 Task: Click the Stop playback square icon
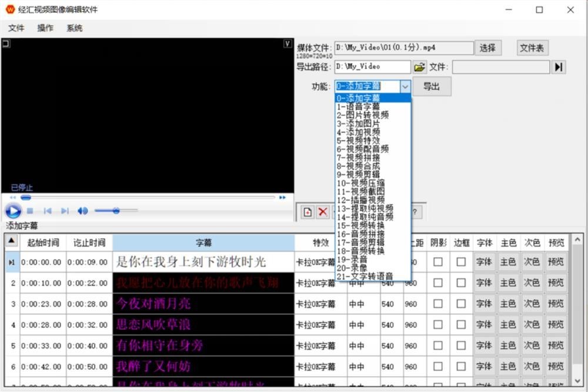click(30, 211)
